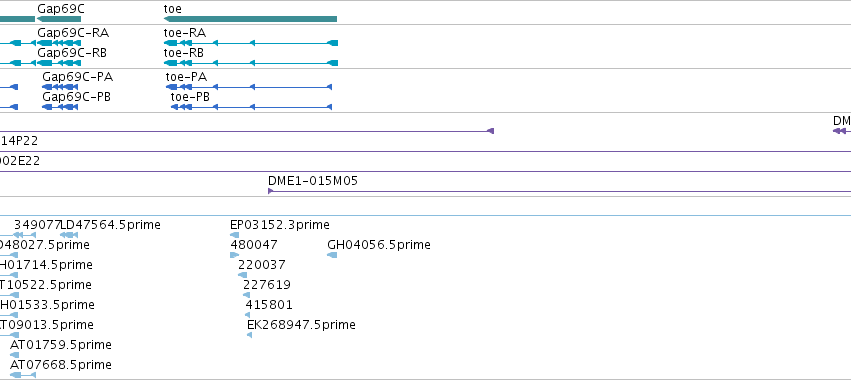Select the DME1-015M05 clone span line
The height and width of the screenshot is (380, 851).
[560, 191]
